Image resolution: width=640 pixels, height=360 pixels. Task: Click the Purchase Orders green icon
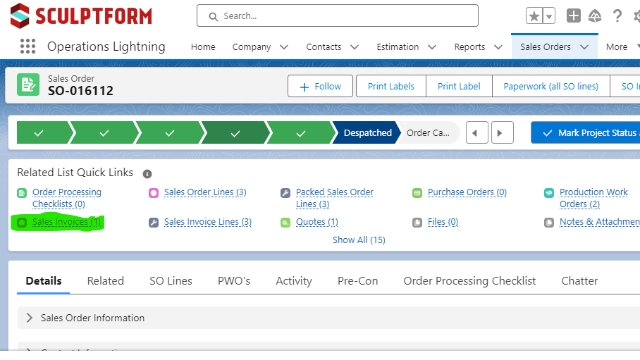pos(417,193)
